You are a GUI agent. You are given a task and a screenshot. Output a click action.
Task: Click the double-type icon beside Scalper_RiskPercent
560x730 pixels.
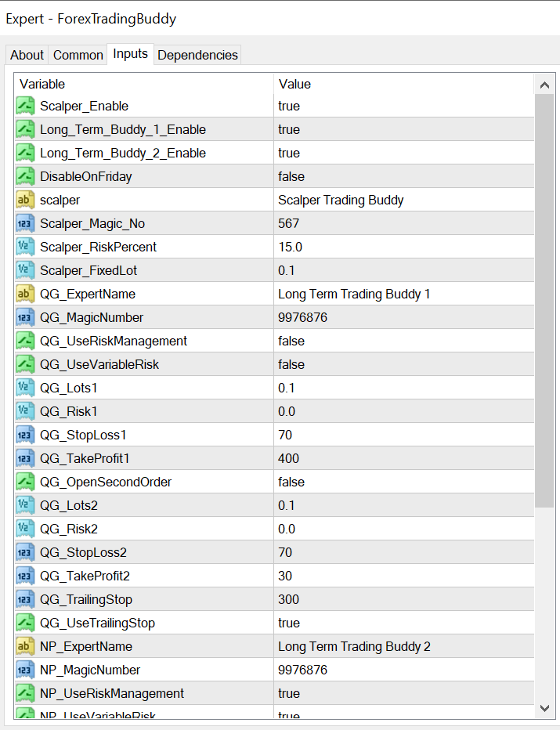click(25, 247)
